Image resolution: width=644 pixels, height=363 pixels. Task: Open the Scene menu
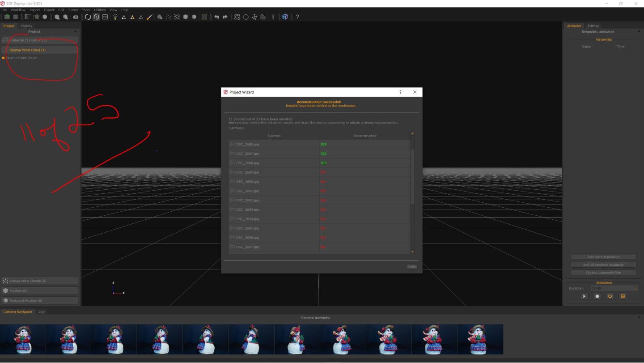tap(73, 10)
